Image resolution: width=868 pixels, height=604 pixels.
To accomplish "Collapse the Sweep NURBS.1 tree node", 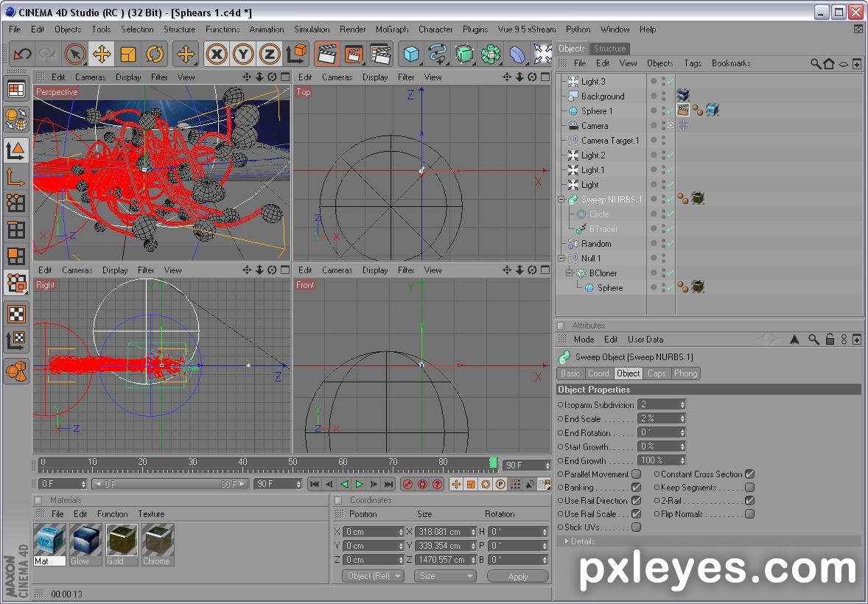I will (x=561, y=200).
